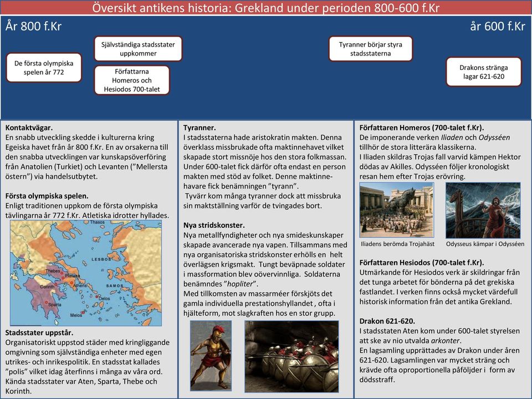Open the Trojan horse image
Screen dimensions: 532x399
tap(397, 210)
